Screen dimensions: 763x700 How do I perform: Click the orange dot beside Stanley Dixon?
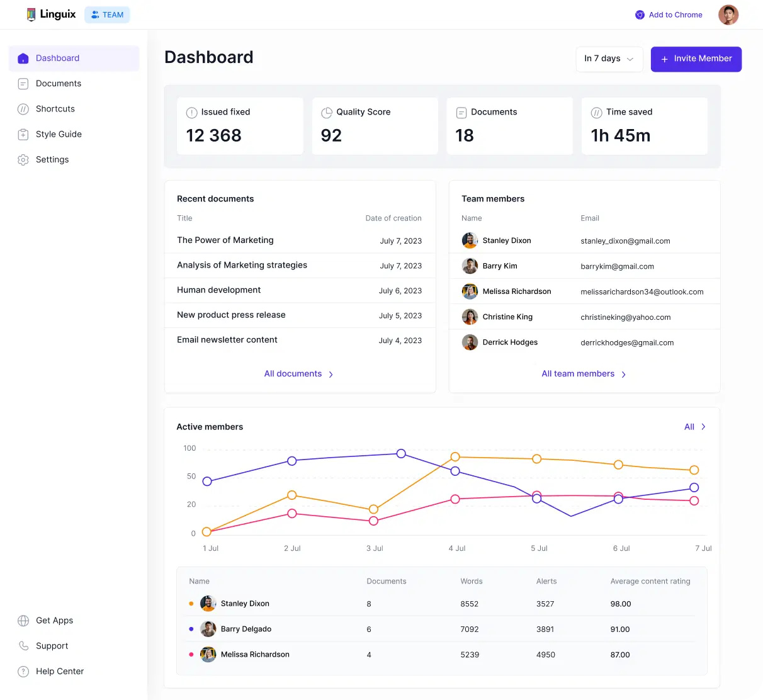click(x=191, y=604)
